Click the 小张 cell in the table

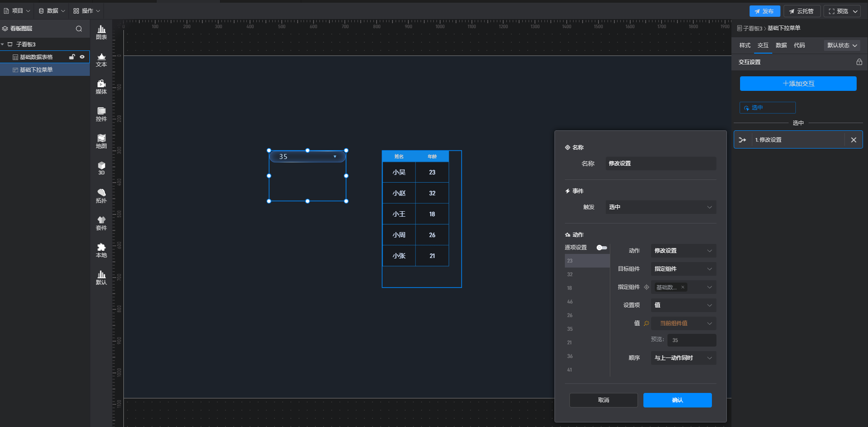tap(399, 256)
